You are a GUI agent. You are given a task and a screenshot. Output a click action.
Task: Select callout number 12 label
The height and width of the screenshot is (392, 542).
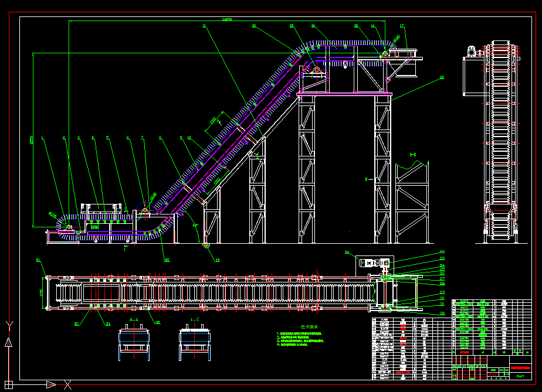pos(254,26)
